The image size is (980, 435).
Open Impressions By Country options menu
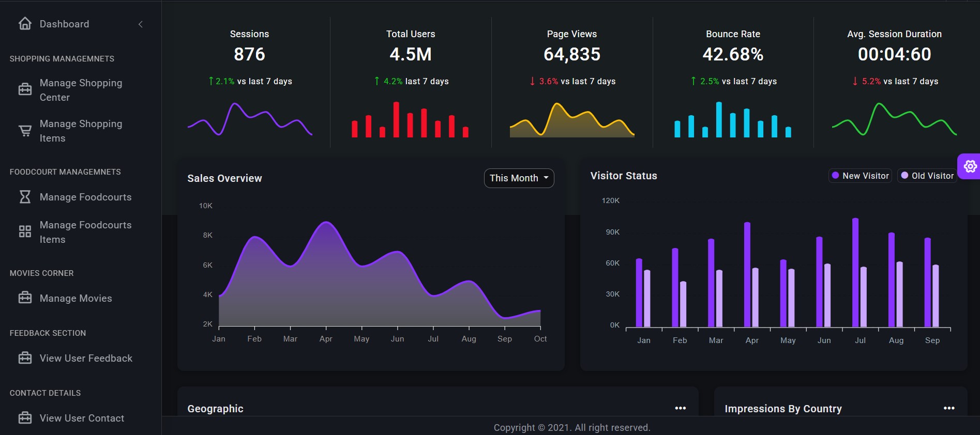coord(948,408)
